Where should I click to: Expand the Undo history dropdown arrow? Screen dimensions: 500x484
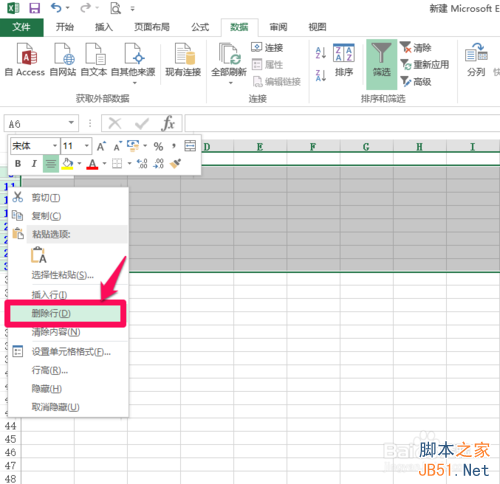[68, 8]
